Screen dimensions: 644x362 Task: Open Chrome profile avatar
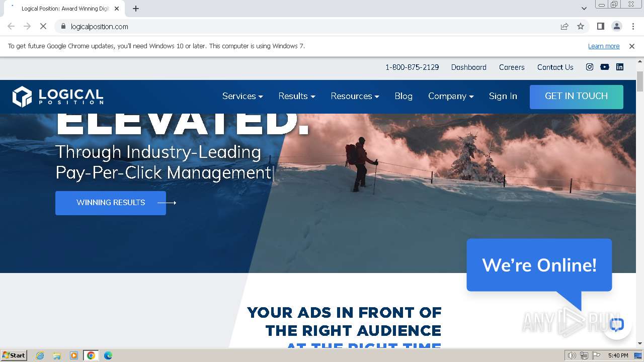pos(616,26)
